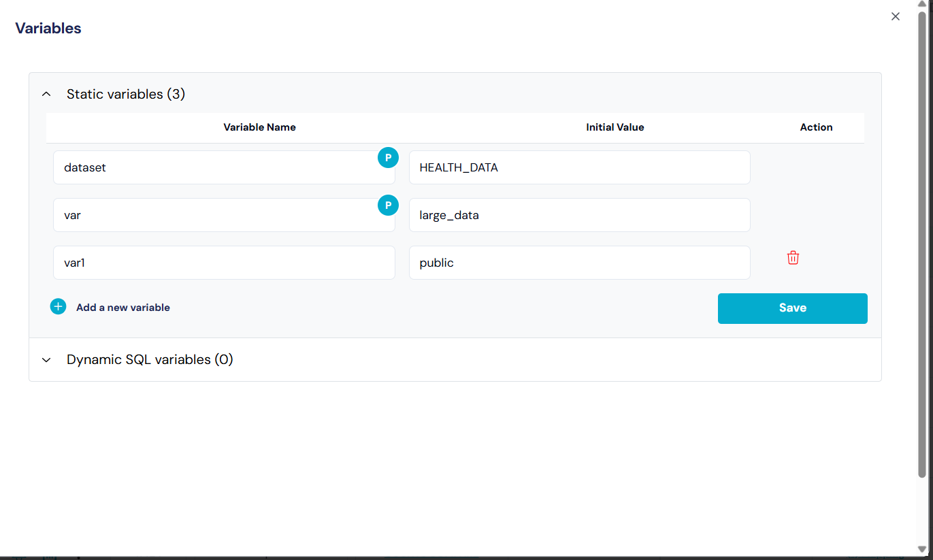Viewport: 933px width, 560px height.
Task: Edit the public initial value field
Action: point(579,263)
